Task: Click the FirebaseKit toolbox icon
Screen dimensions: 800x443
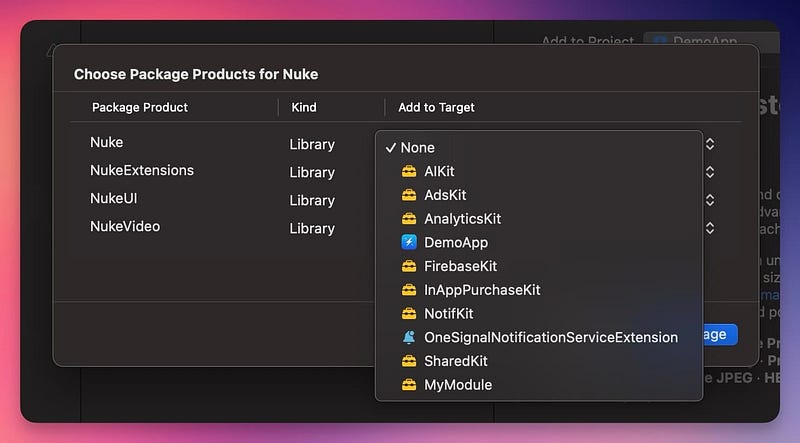Action: [409, 266]
